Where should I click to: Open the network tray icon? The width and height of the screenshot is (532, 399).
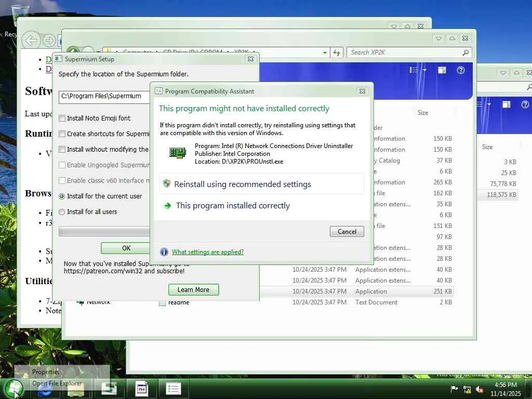(467, 390)
